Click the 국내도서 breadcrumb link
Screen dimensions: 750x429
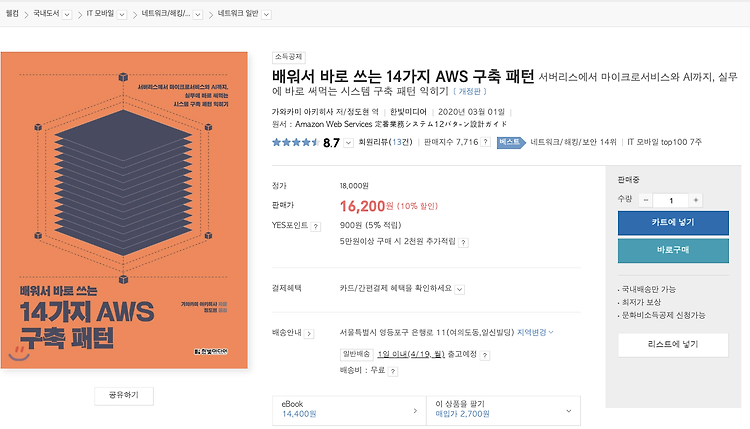click(x=46, y=14)
